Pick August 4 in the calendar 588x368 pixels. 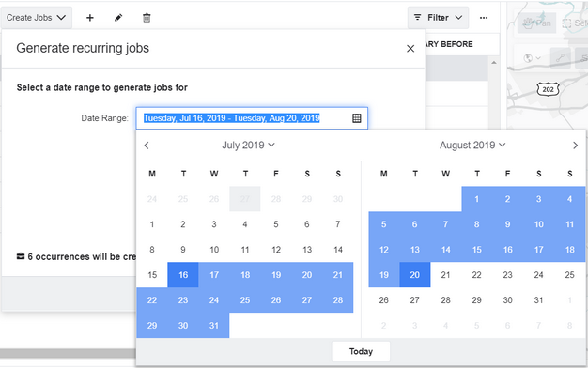point(569,199)
